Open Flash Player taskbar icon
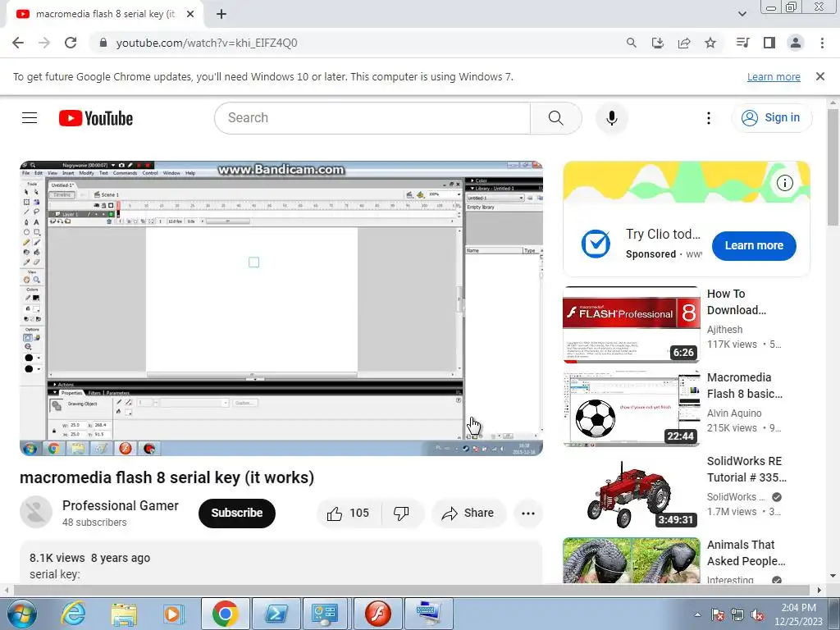840x630 pixels. (x=377, y=614)
